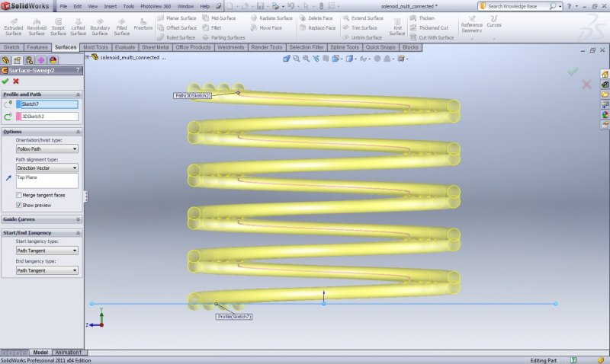Image resolution: width=610 pixels, height=364 pixels.
Task: Click the Lofted Surface tool
Action: click(78, 27)
